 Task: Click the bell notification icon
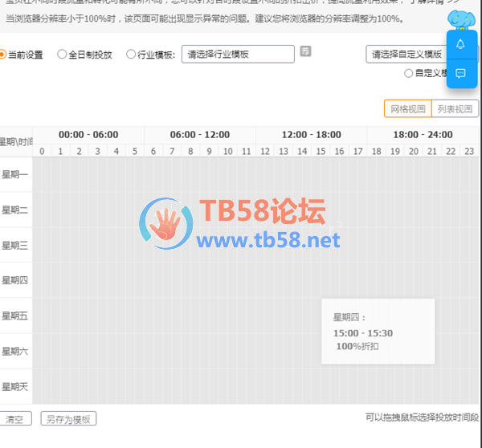coord(460,44)
